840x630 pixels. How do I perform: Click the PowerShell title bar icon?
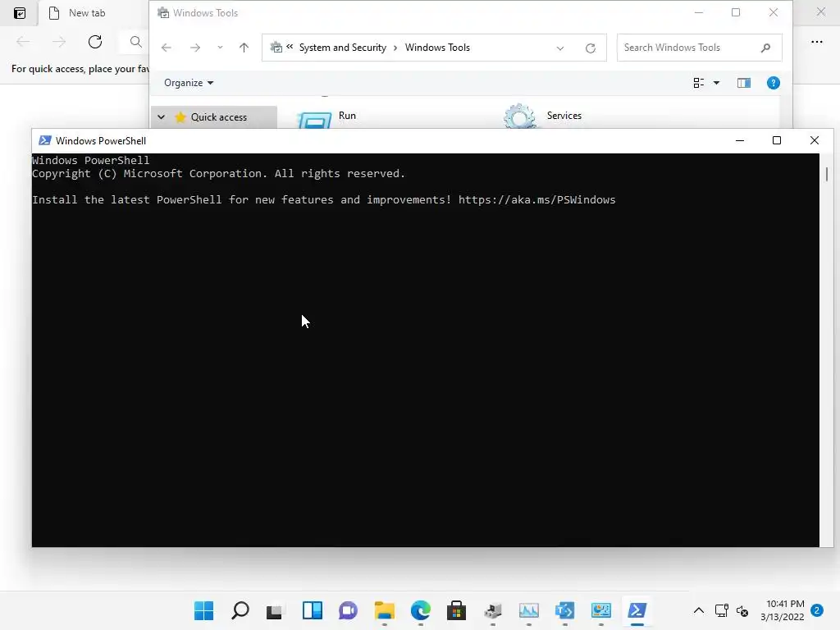click(45, 140)
